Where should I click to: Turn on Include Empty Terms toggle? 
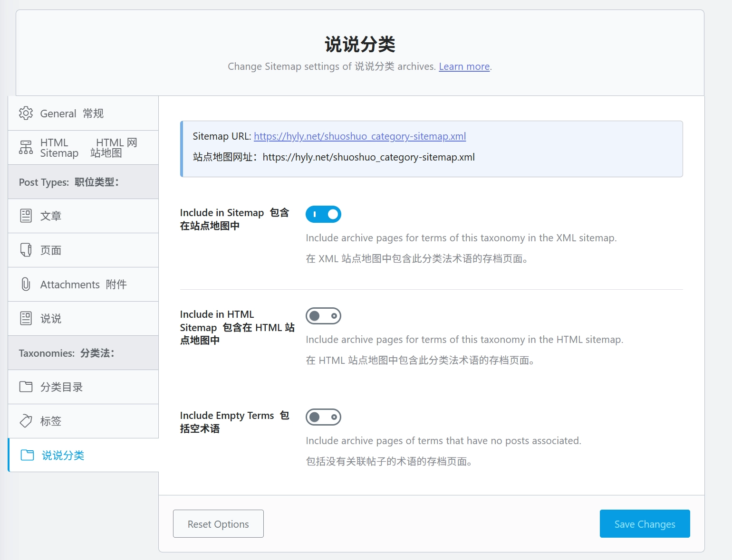(323, 417)
